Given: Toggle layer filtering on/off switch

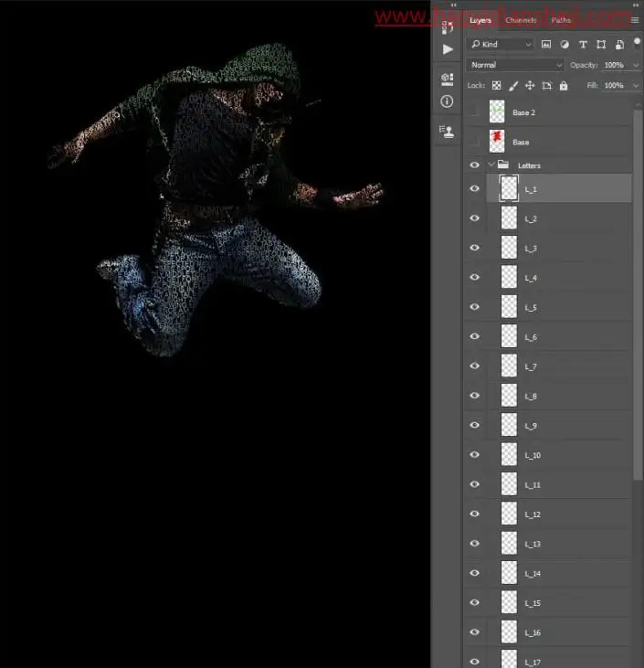Looking at the screenshot, I should coord(638,42).
